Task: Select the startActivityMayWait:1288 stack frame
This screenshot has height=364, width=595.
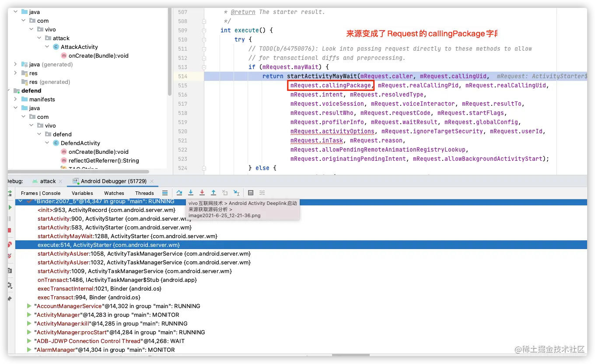Action: coord(127,236)
